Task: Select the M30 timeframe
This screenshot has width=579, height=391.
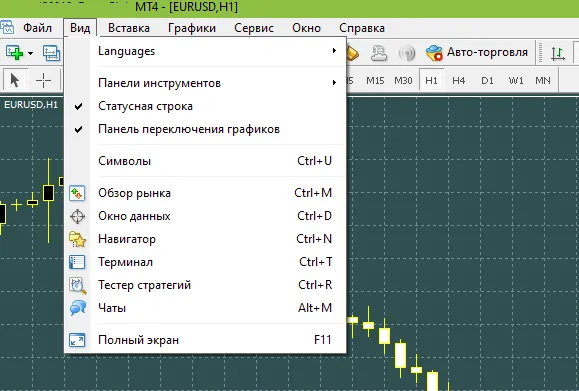Action: point(403,80)
